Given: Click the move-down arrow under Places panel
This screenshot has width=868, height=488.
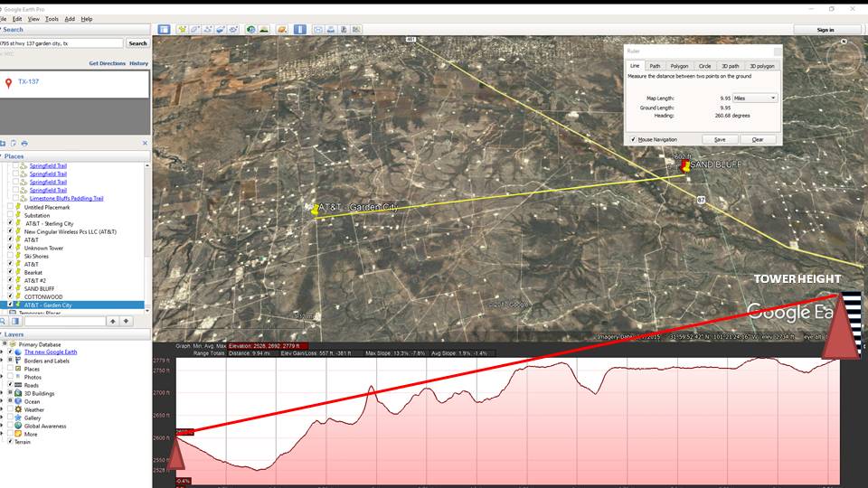Looking at the screenshot, I should (126, 321).
